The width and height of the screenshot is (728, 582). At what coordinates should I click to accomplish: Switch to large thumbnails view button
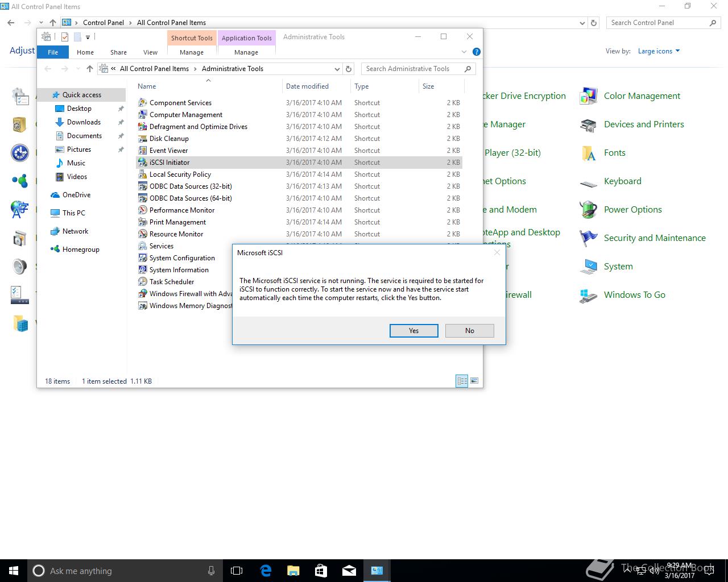click(474, 381)
